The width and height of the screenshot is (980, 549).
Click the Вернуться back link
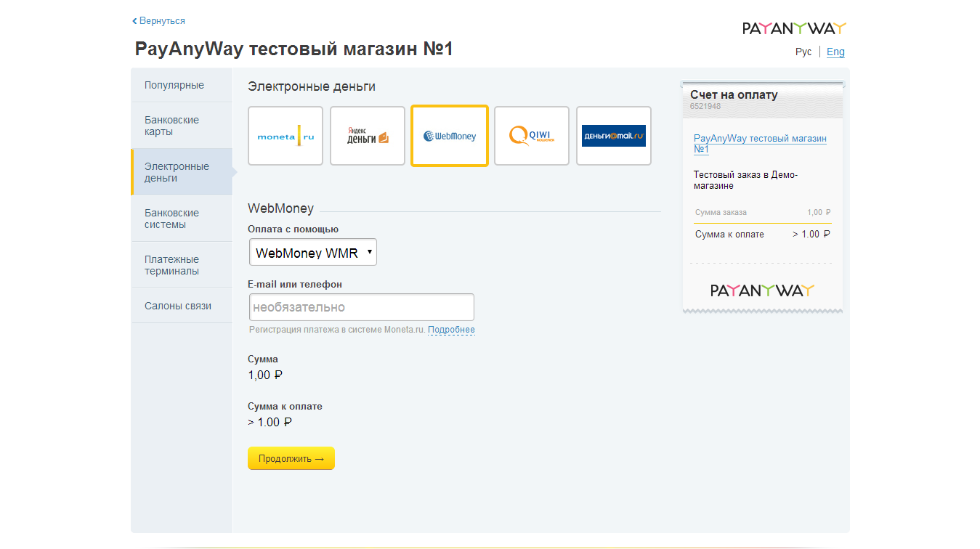159,21
